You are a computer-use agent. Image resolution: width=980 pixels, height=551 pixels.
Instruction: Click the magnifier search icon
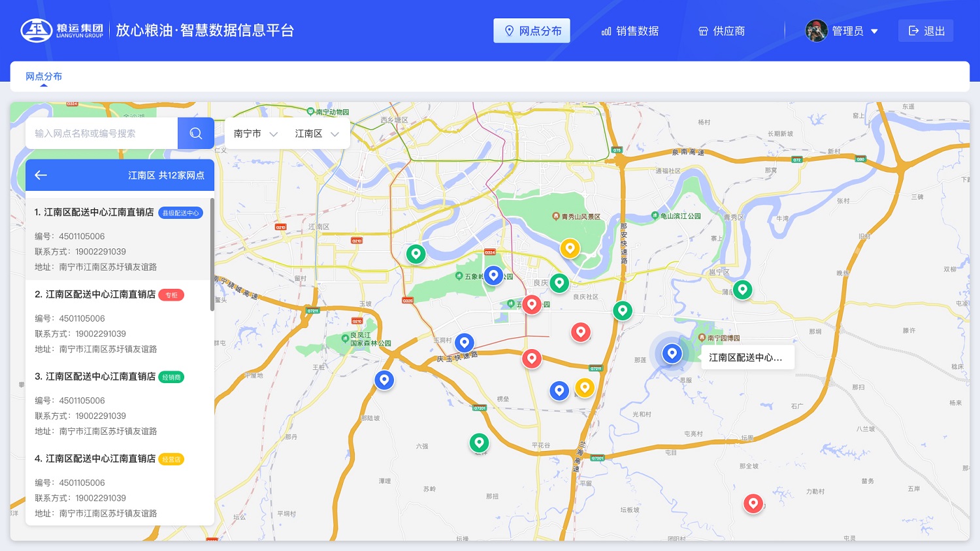click(x=195, y=133)
